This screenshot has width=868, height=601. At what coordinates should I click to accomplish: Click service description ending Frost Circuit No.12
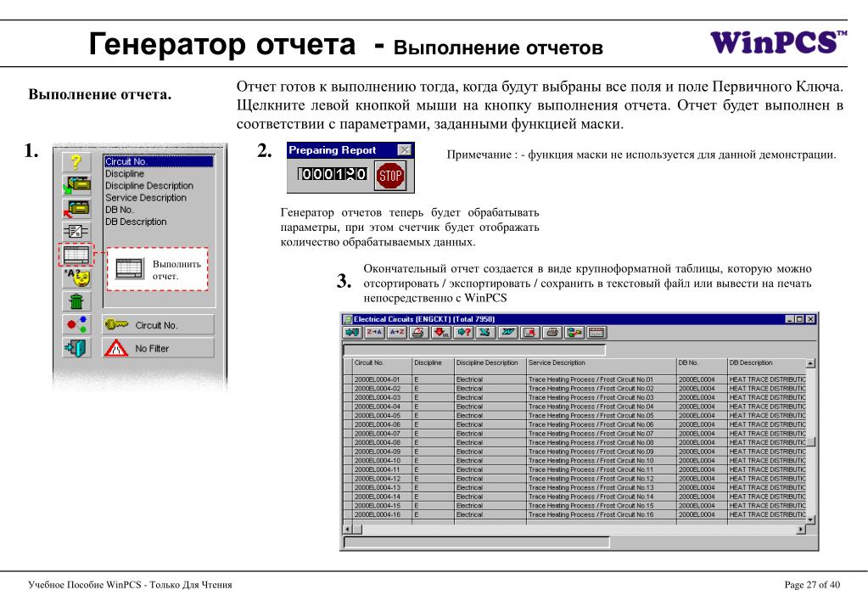pos(602,479)
